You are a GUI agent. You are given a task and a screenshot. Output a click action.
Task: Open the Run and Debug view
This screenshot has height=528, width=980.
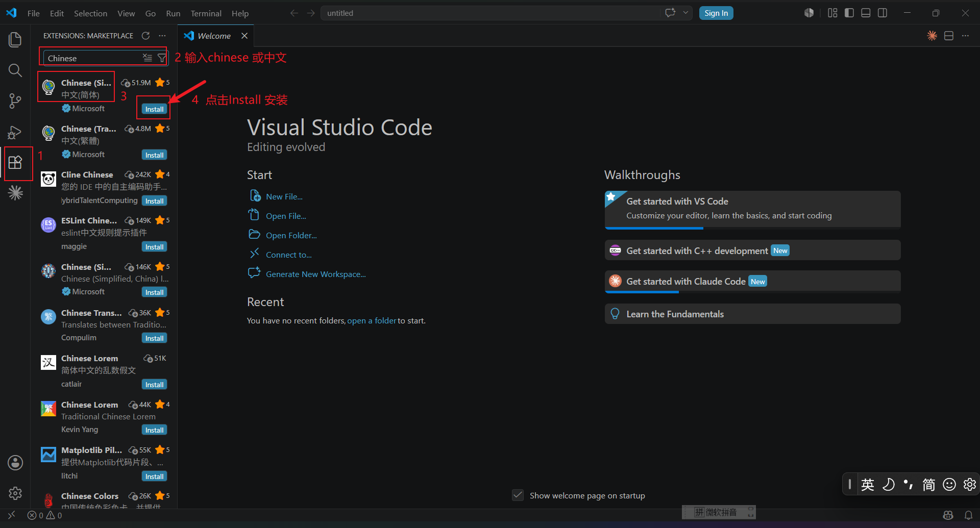15,132
